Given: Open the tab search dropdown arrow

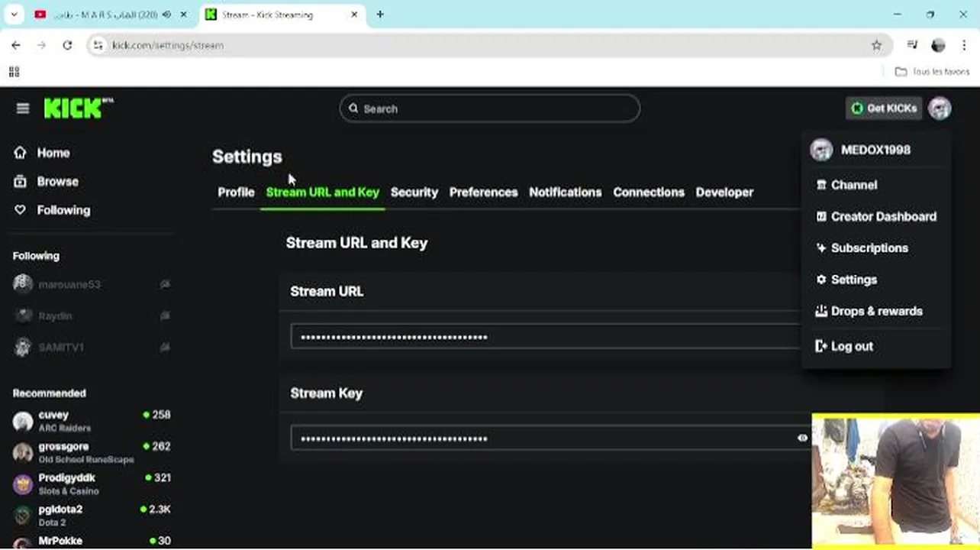Looking at the screenshot, I should (x=14, y=15).
